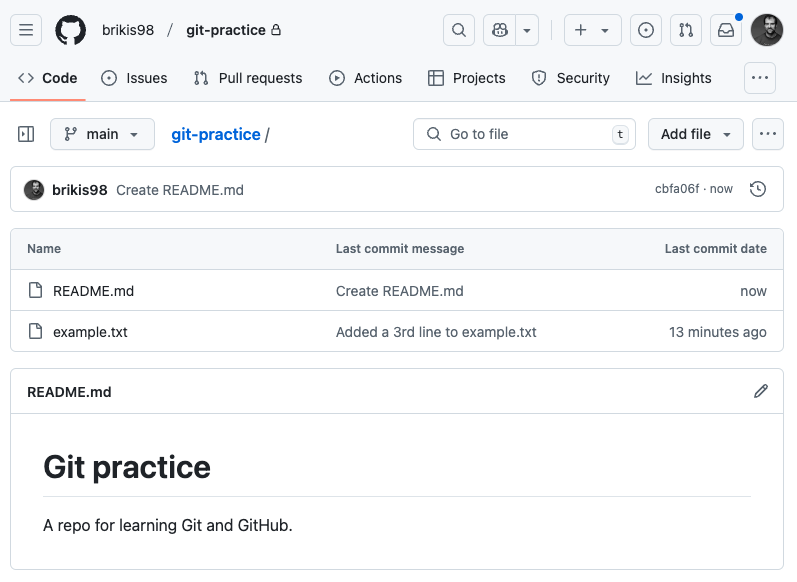Open commit hash cbfa06f
Image resolution: width=797 pixels, height=582 pixels.
[677, 189]
